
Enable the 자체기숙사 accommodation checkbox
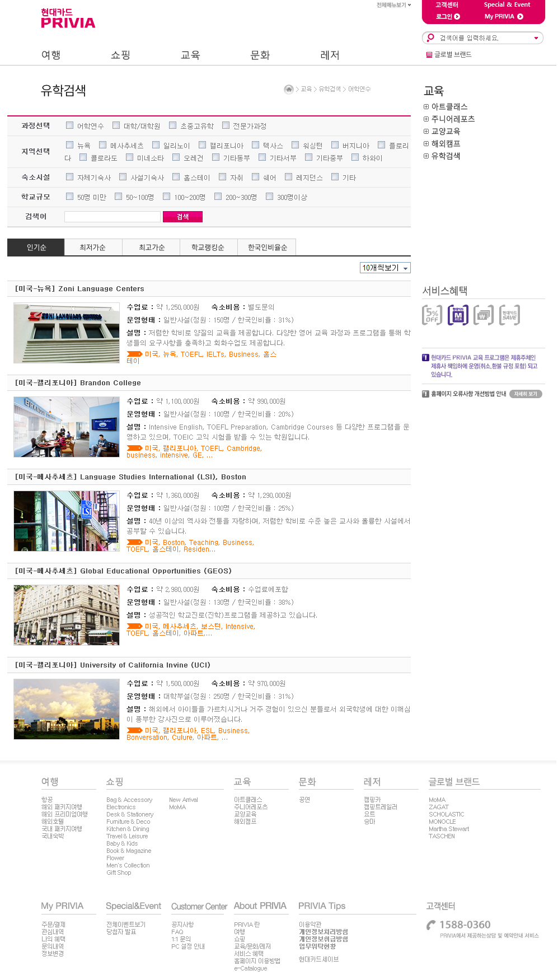[70, 177]
